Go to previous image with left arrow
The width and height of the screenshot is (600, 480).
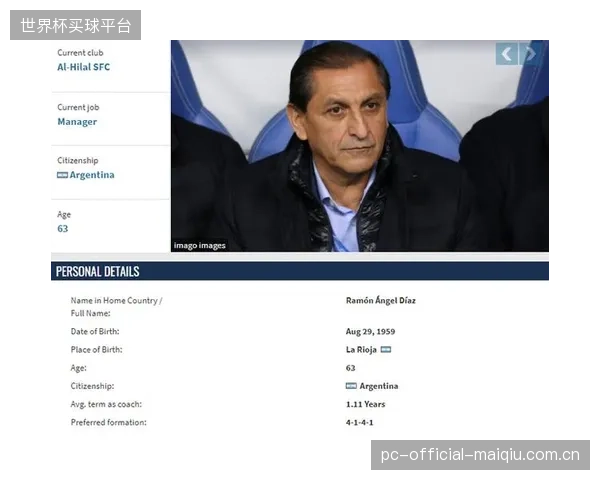pos(507,54)
